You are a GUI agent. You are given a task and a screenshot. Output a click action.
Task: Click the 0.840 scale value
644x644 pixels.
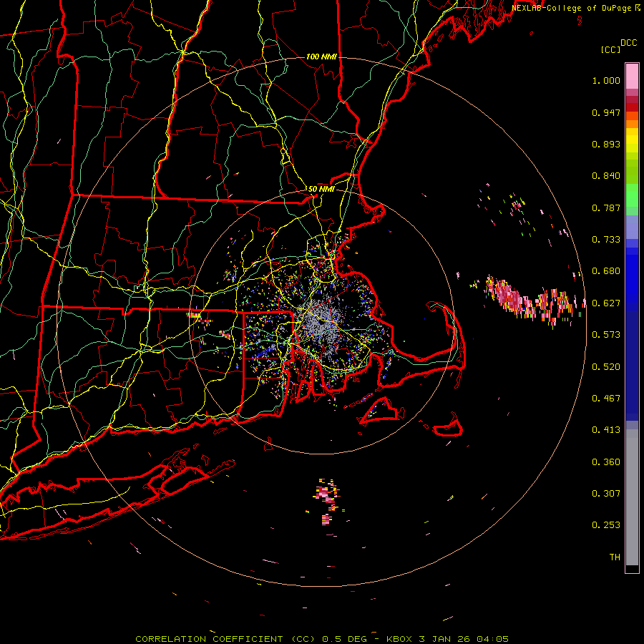tap(606, 176)
